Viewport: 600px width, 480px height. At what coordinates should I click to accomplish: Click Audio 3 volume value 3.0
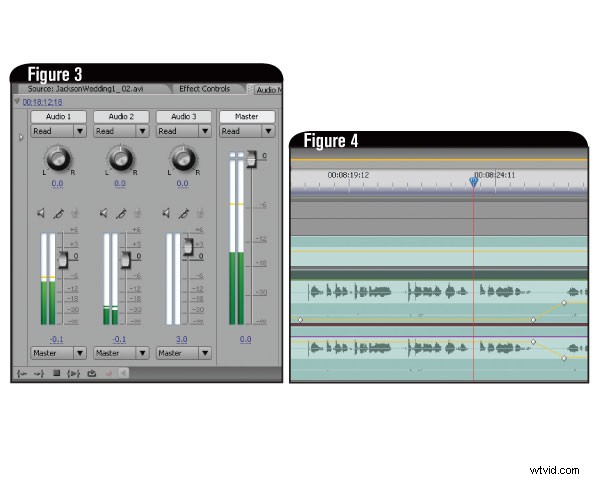(182, 339)
